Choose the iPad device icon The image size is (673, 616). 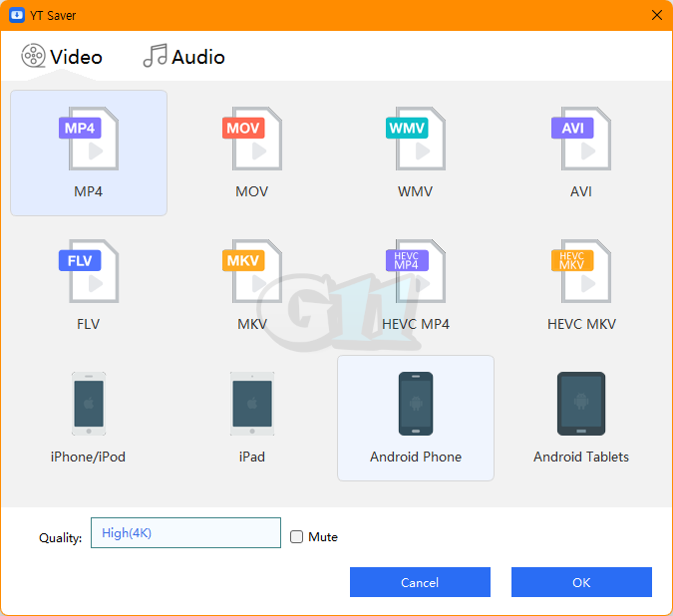click(x=252, y=404)
